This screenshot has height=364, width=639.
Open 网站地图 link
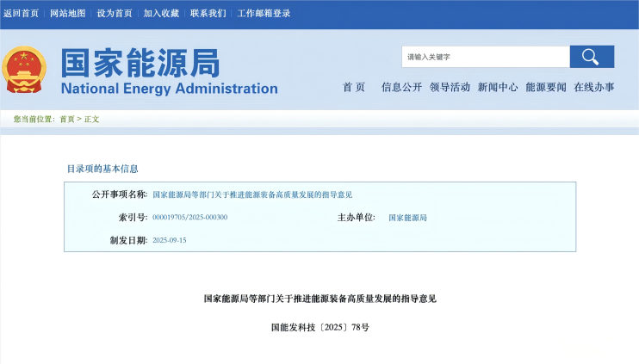tap(67, 13)
